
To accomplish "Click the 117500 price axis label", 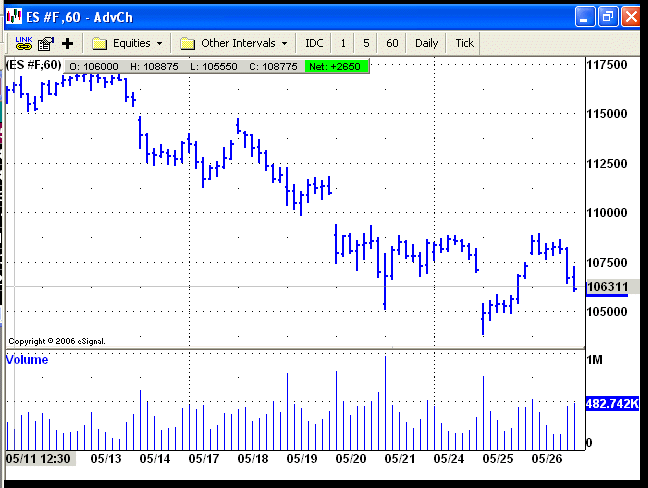I will pos(607,65).
